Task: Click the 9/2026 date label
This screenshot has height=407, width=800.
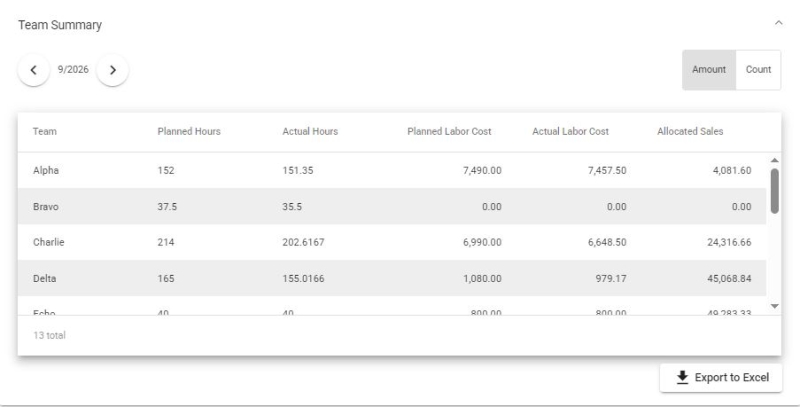Action: tap(73, 70)
